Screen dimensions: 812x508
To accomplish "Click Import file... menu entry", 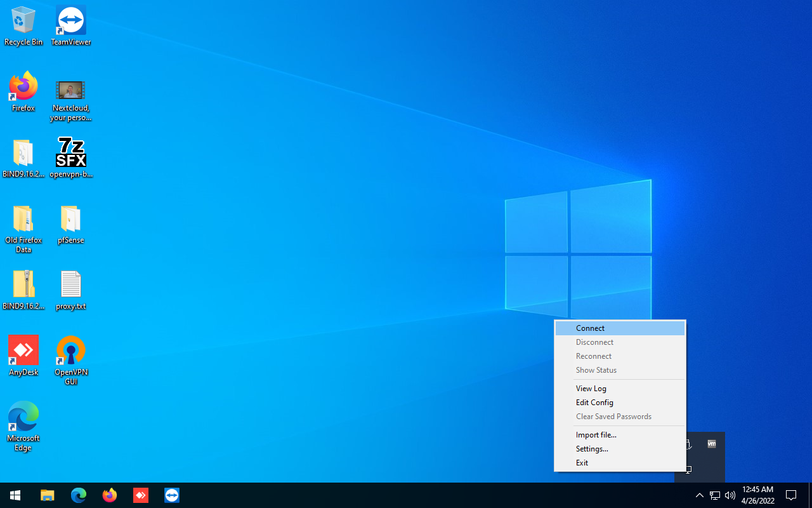I will pyautogui.click(x=596, y=435).
